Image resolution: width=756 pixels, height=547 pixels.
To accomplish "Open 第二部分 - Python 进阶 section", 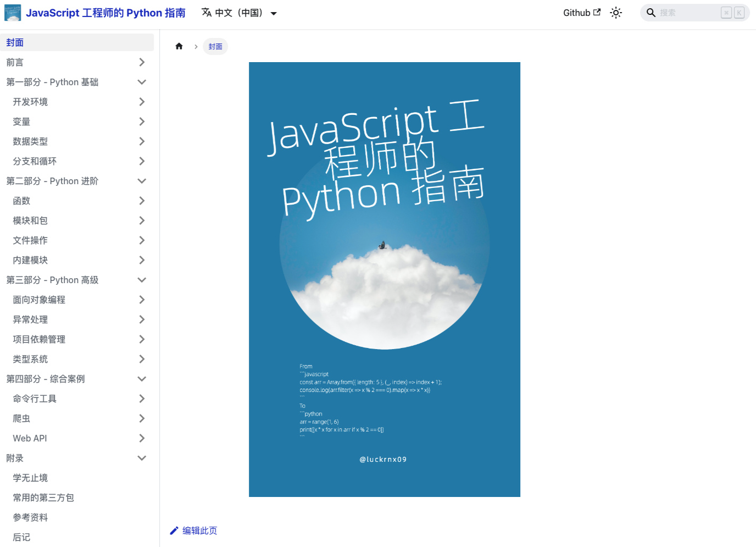I will pos(52,181).
